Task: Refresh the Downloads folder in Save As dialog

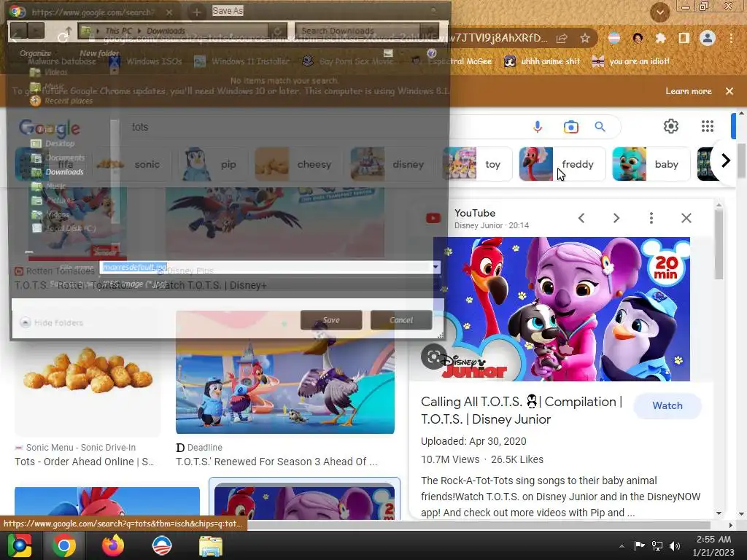Action: tap(277, 31)
